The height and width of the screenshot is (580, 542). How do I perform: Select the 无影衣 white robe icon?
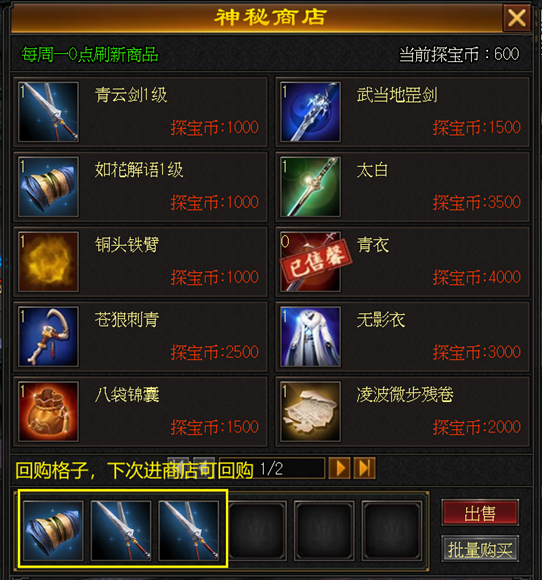[310, 337]
